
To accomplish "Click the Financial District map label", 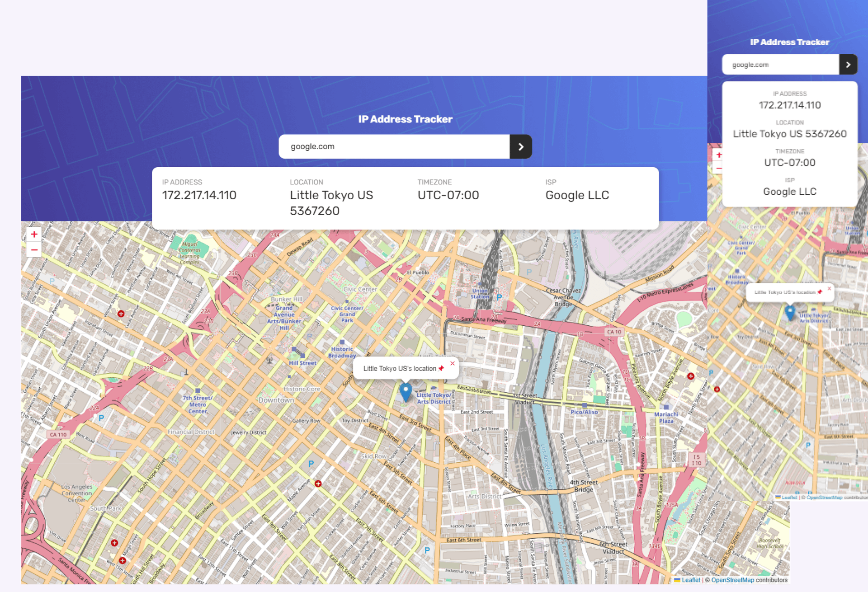I will pyautogui.click(x=191, y=432).
